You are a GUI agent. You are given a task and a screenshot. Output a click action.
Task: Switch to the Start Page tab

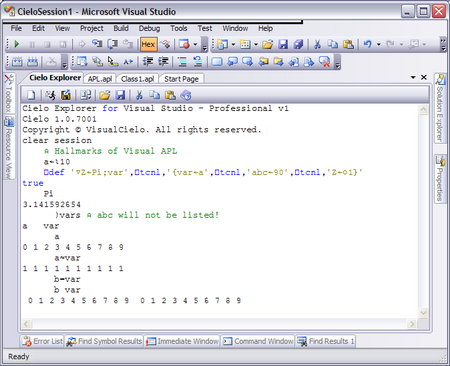181,79
